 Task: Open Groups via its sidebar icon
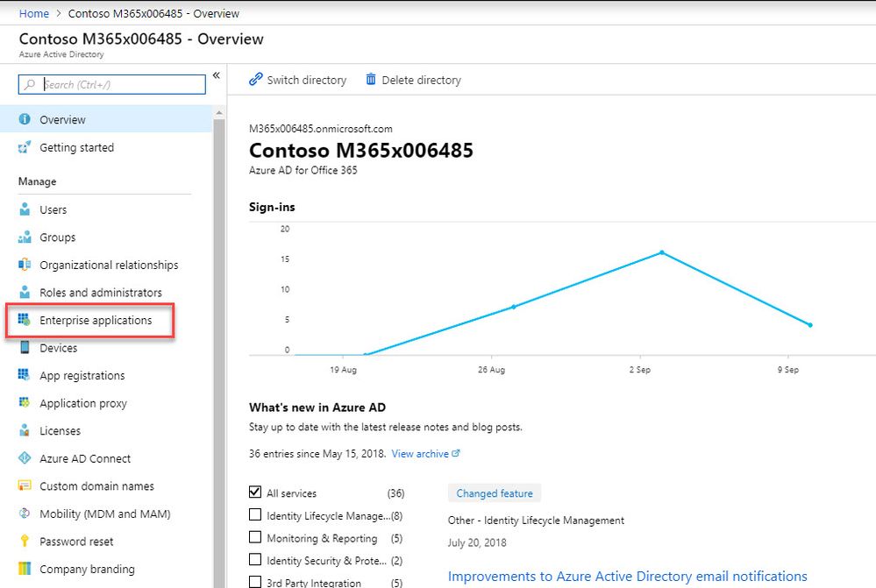[x=25, y=237]
